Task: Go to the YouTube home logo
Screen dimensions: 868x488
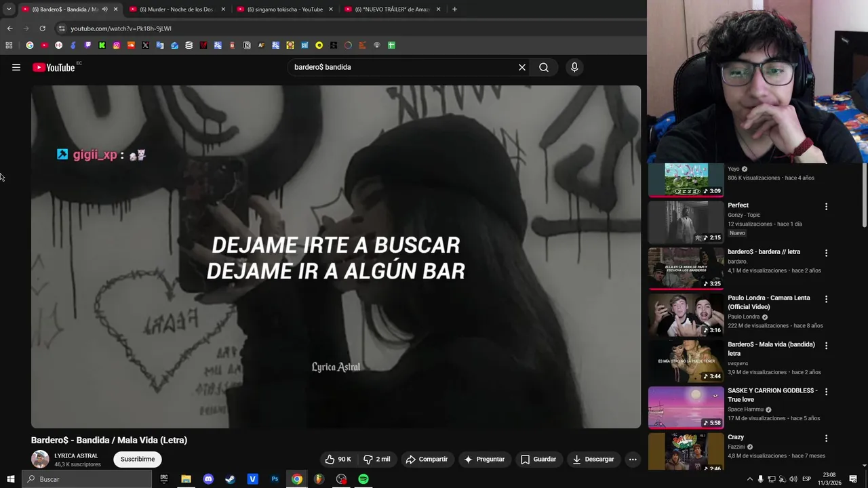Action: [x=54, y=67]
